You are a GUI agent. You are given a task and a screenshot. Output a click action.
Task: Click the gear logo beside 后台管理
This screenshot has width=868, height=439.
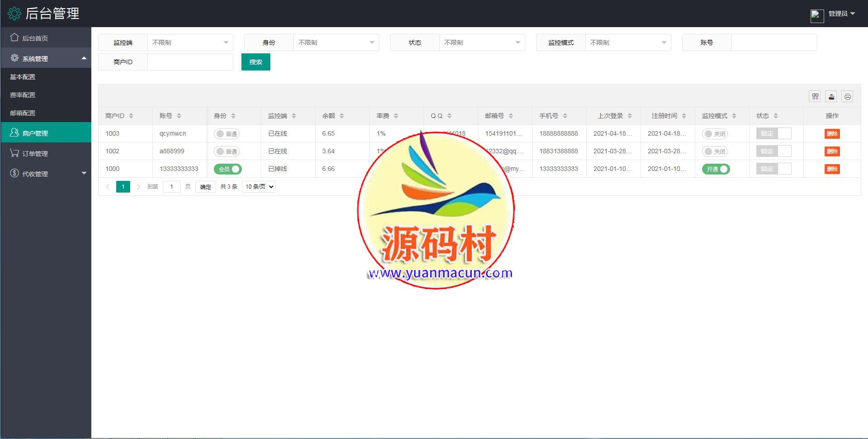[x=14, y=14]
